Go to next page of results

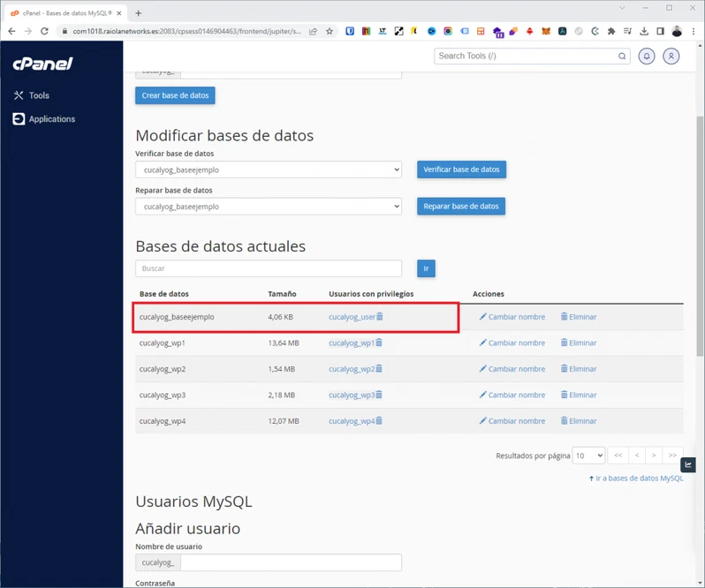[x=654, y=456]
